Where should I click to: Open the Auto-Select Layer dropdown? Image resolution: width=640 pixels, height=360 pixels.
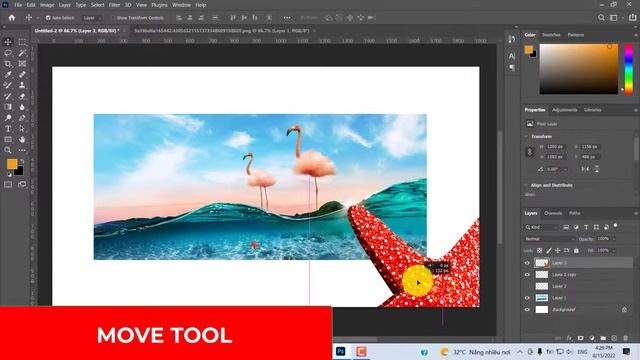[x=92, y=18]
